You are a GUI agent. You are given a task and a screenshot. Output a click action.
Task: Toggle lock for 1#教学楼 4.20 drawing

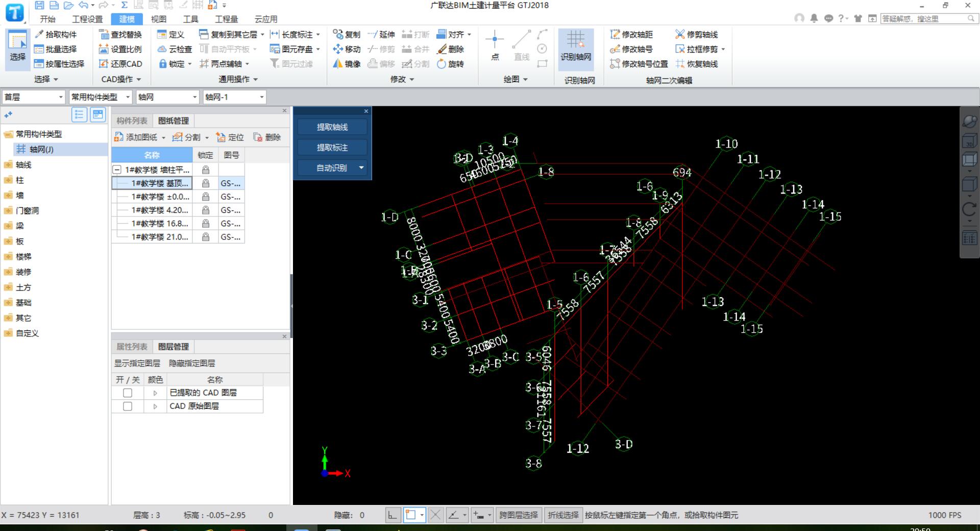206,210
